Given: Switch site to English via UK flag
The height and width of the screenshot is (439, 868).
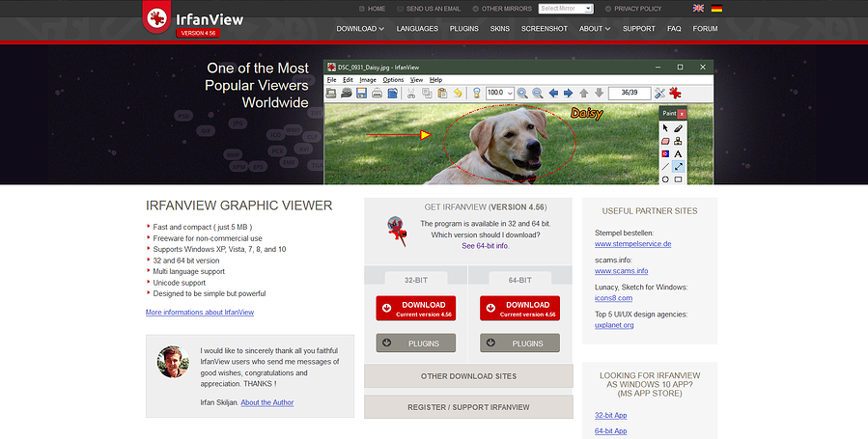Looking at the screenshot, I should tap(699, 9).
